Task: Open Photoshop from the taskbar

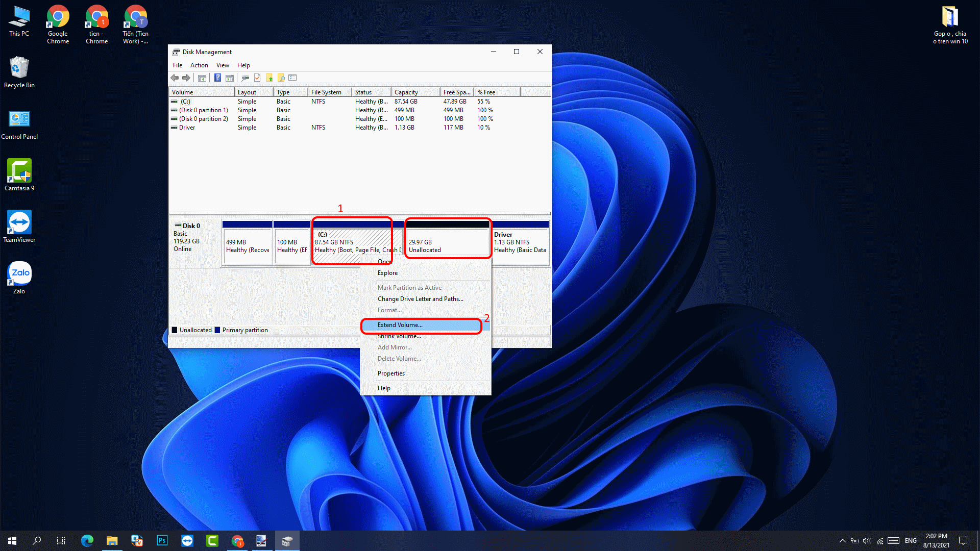Action: point(162,541)
